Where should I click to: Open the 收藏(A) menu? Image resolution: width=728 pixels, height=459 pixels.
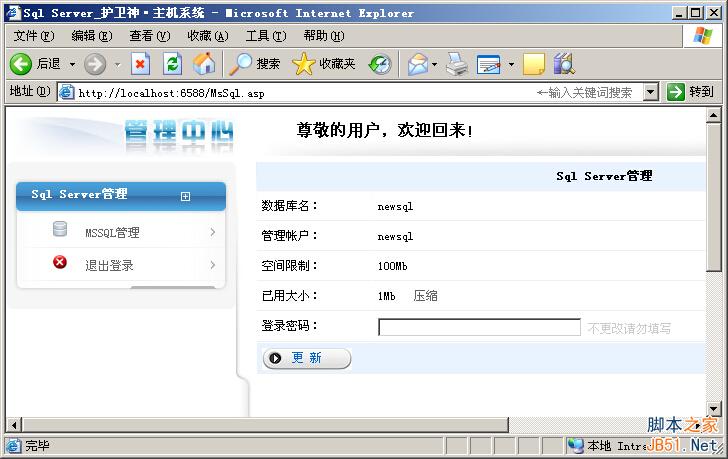208,36
